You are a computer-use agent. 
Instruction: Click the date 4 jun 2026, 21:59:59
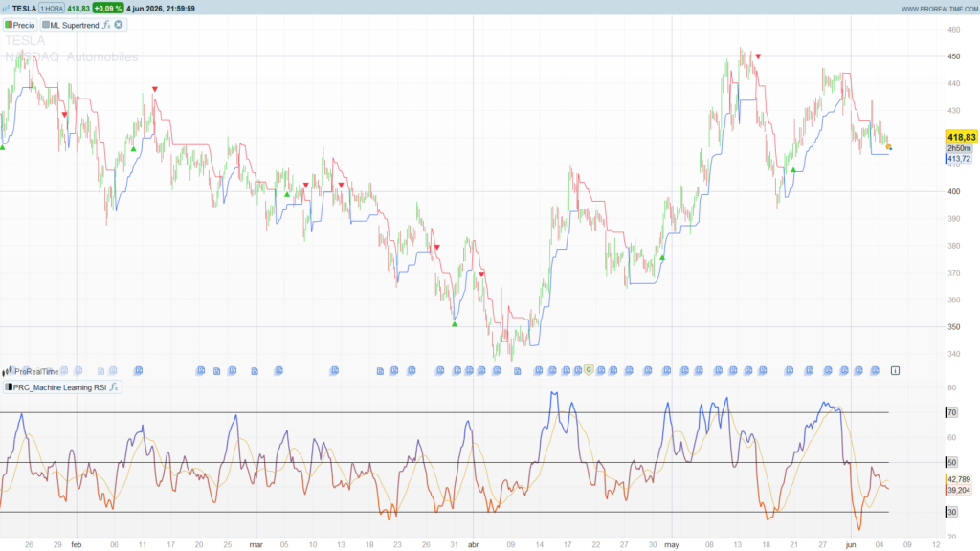[x=161, y=8]
